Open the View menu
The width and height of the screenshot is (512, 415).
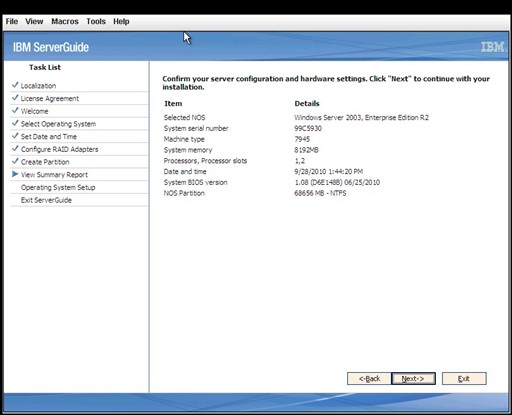pos(34,21)
